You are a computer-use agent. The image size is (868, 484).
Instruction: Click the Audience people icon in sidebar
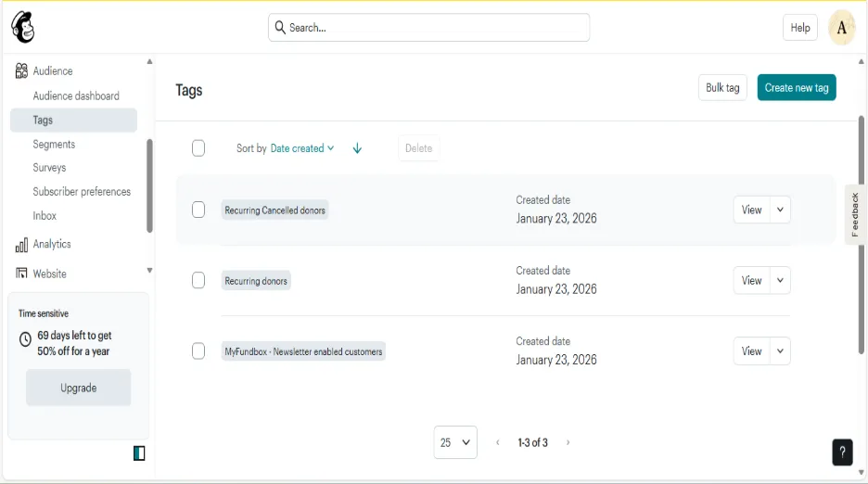point(21,70)
